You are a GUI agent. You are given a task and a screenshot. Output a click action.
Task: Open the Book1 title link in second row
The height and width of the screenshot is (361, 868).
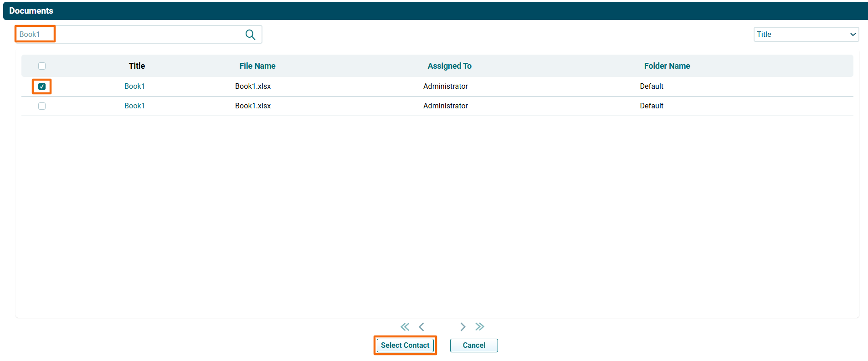(134, 106)
